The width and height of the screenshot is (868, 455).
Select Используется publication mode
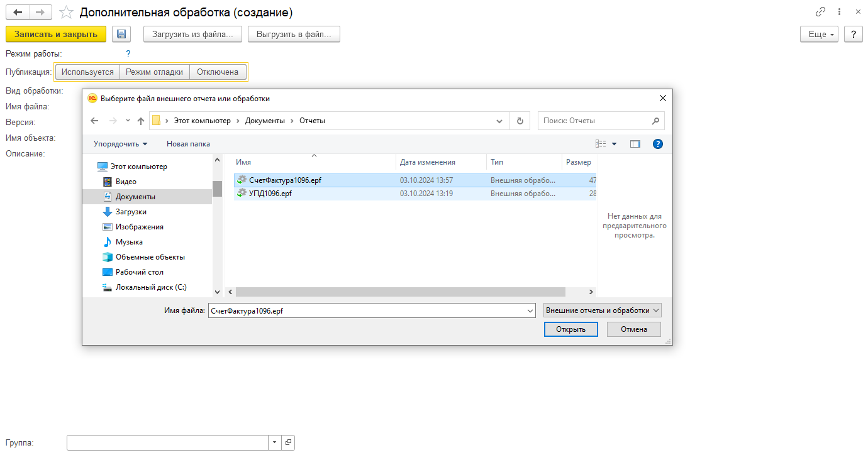tap(87, 72)
